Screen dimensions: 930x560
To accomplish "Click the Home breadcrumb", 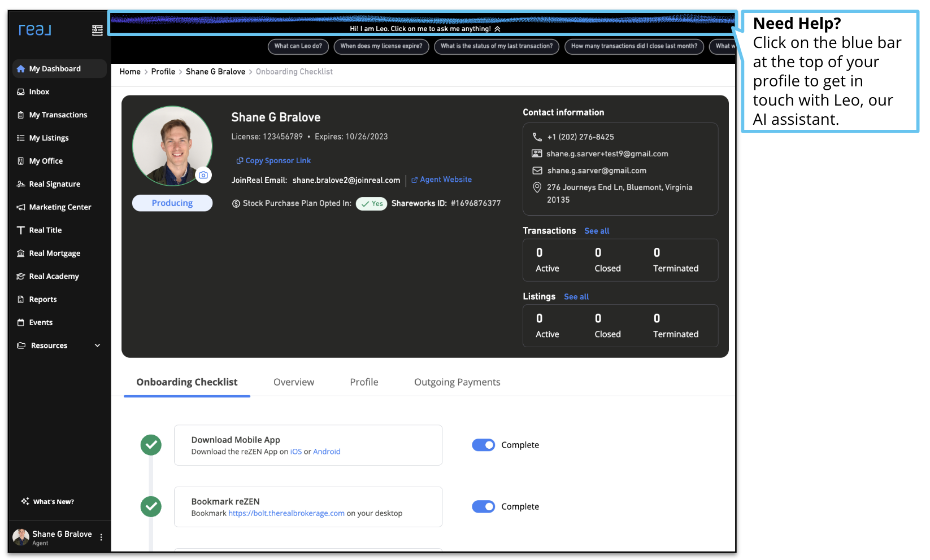I will [130, 72].
